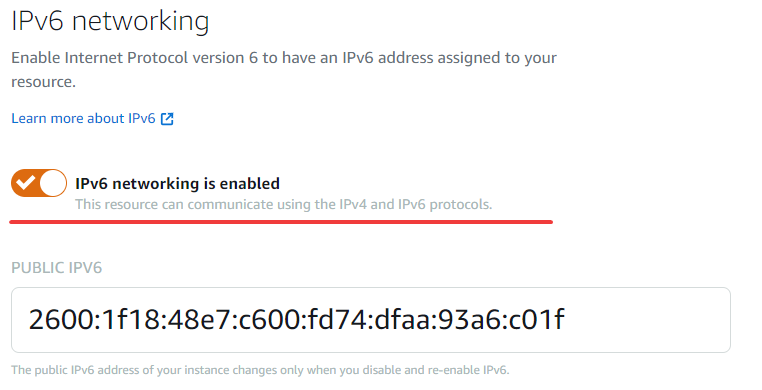
Task: Click the "IPv6 networking is enabled" label
Action: click(177, 184)
